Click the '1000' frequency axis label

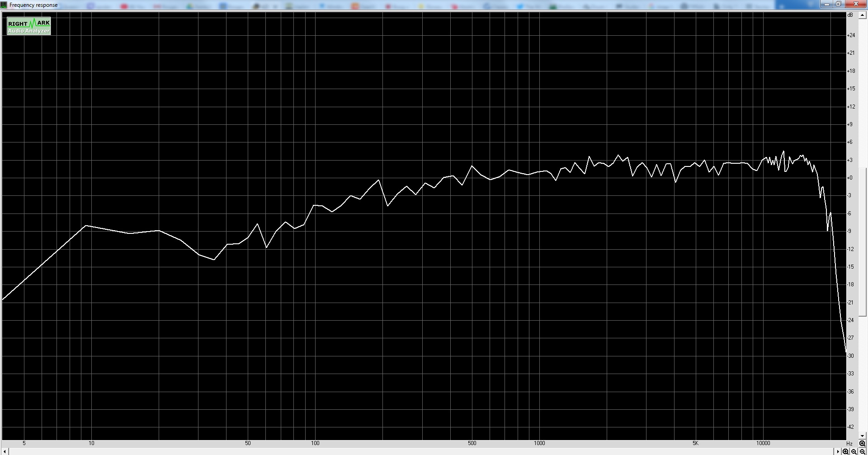(539, 443)
